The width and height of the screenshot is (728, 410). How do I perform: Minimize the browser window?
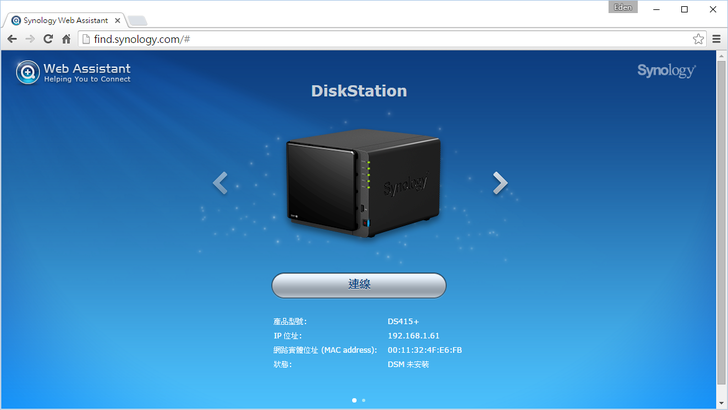[x=656, y=9]
